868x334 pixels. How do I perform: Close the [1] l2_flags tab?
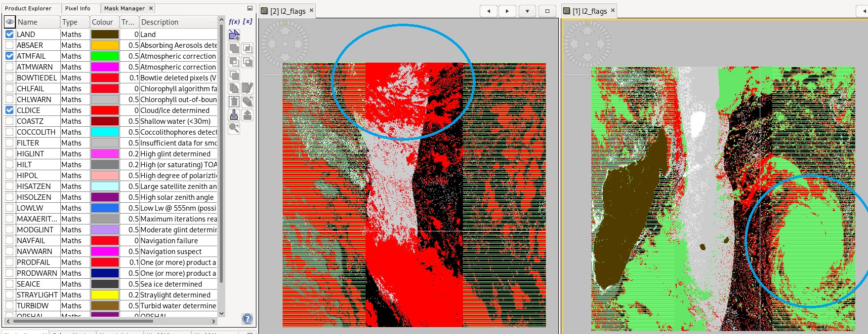click(x=613, y=10)
